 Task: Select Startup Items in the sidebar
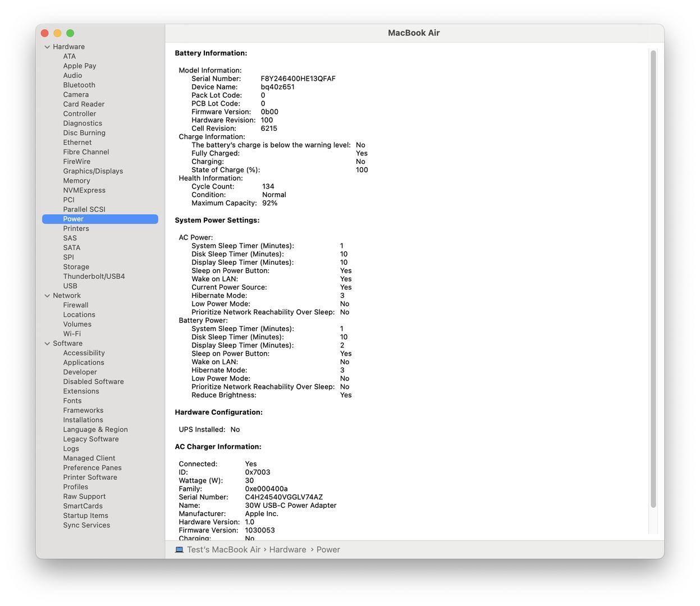(85, 515)
